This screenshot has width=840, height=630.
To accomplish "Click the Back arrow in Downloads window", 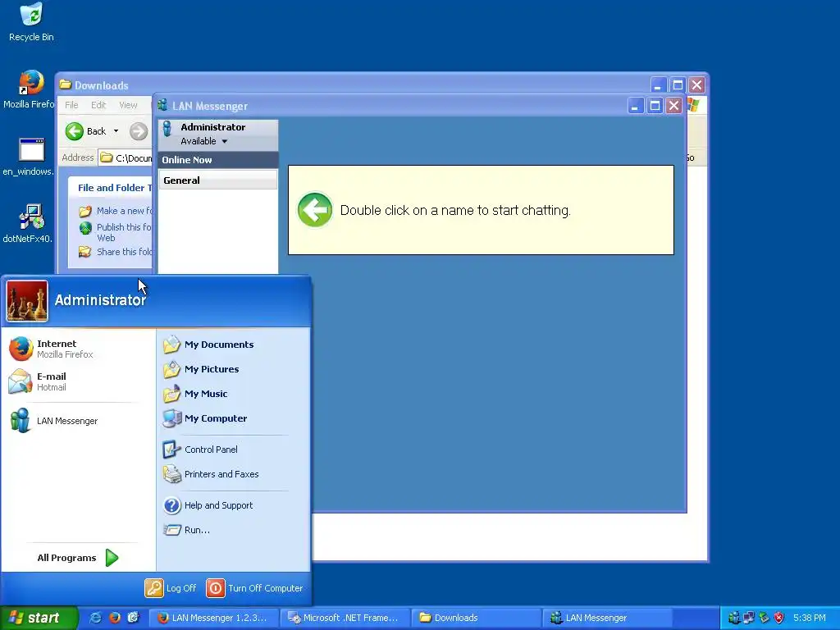I will [x=75, y=131].
